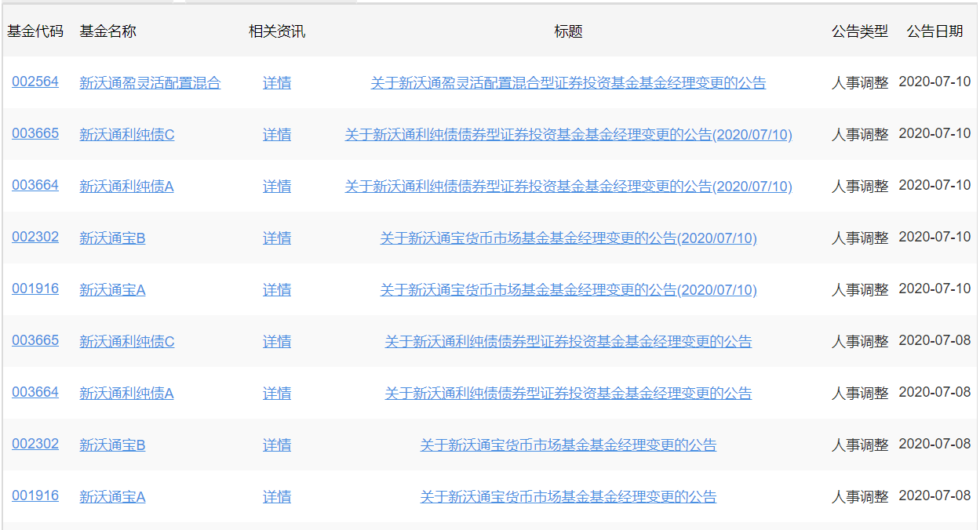Viewport: 980px width, 530px height.
Task: Open 详情 for 002302 dated 2020-07-08
Action: (277, 445)
